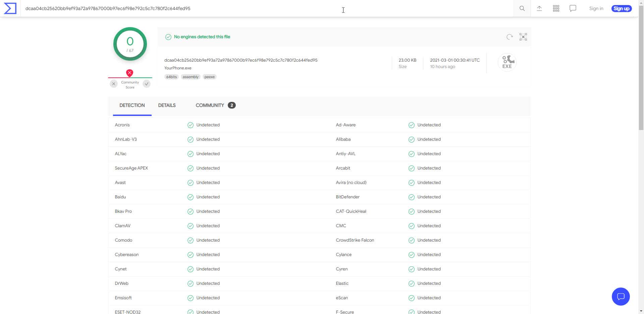
Task: Click the Arcabit engine name
Action: pos(343,168)
